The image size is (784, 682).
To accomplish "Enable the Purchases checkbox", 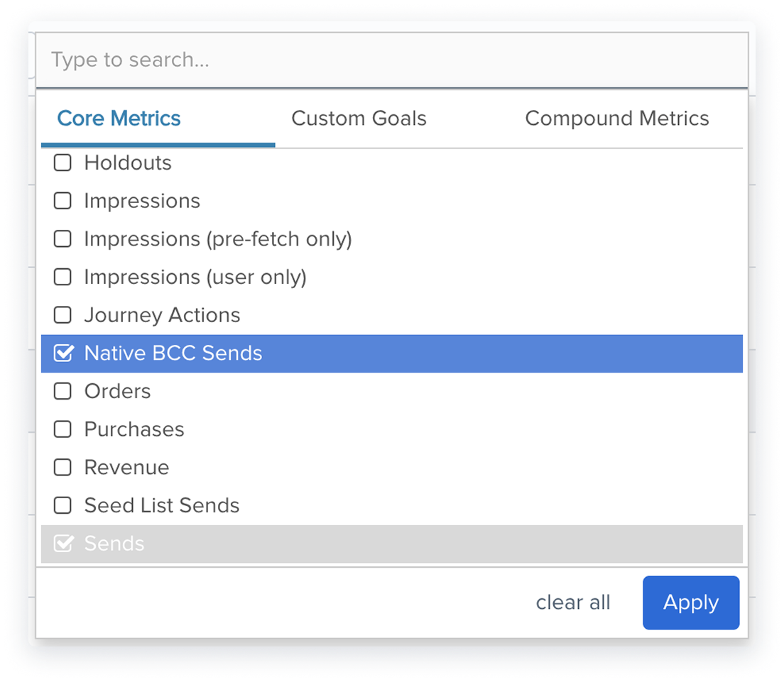I will tap(62, 429).
